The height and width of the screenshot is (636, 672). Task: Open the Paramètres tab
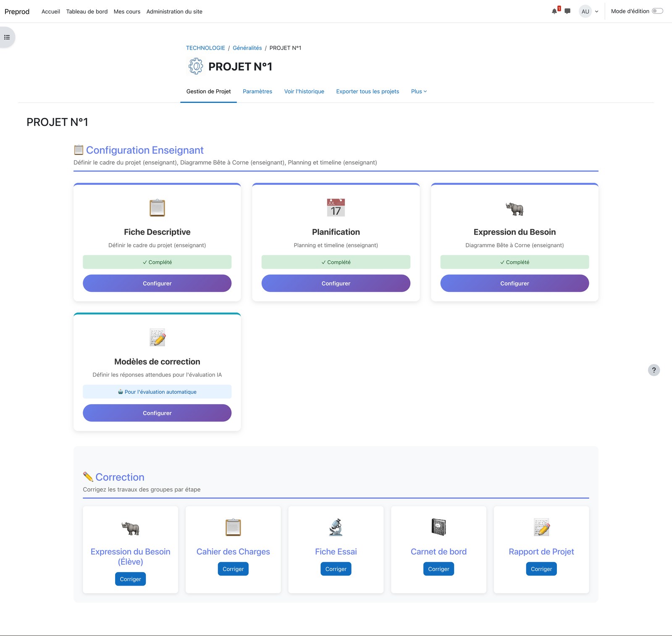[257, 92]
